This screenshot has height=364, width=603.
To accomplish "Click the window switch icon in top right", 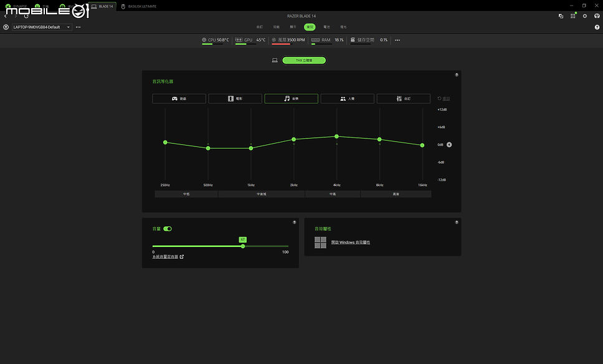I will point(561,16).
